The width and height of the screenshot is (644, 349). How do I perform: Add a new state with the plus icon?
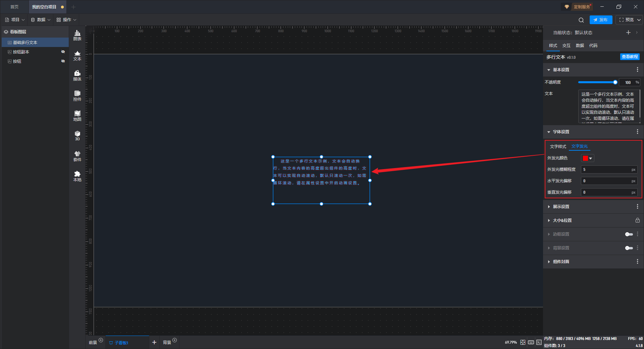tap(628, 33)
